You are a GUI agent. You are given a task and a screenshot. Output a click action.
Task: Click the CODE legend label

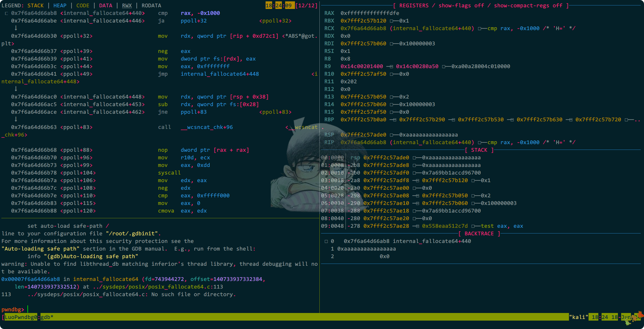83,5
